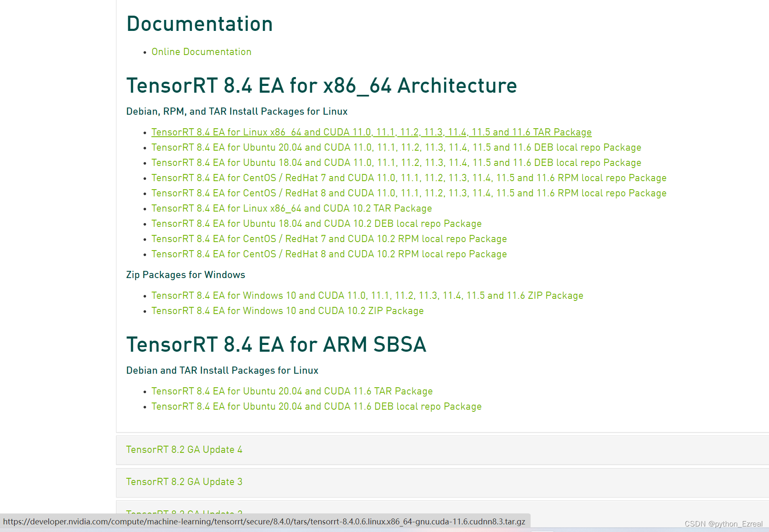Open CentOS / RedHat 8 CUDA 10.2 RPM link
769x532 pixels.
pyautogui.click(x=329, y=254)
